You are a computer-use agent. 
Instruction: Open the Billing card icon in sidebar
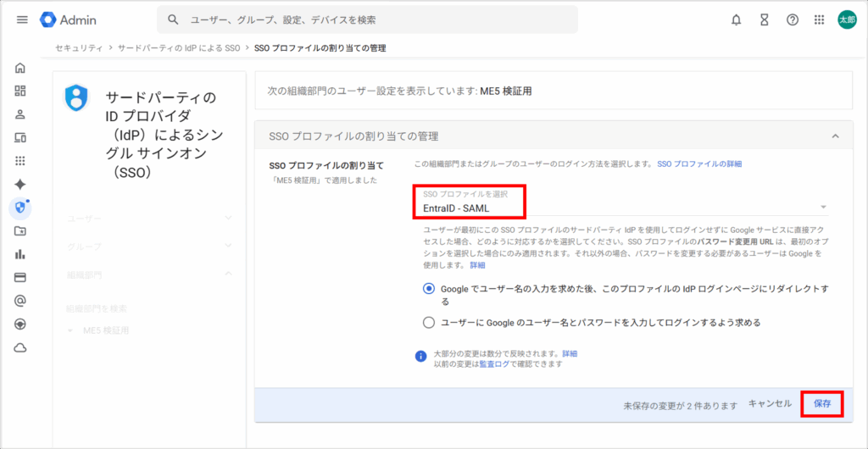pyautogui.click(x=20, y=277)
